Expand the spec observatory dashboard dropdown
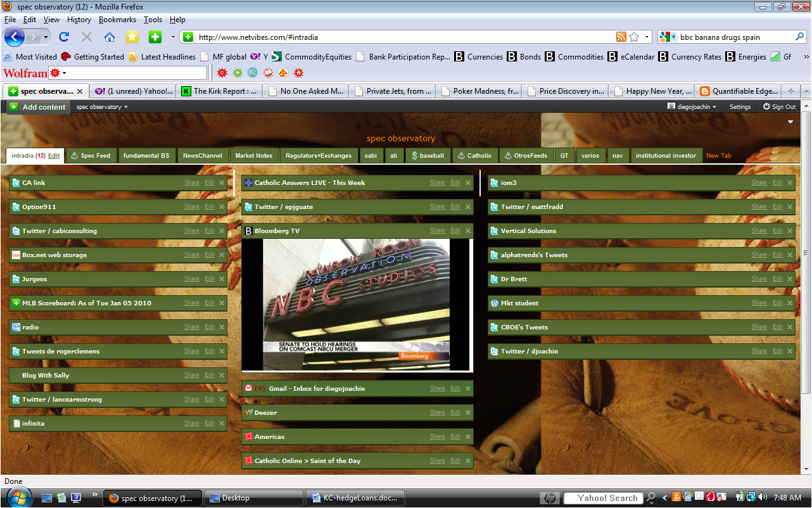 pos(102,107)
